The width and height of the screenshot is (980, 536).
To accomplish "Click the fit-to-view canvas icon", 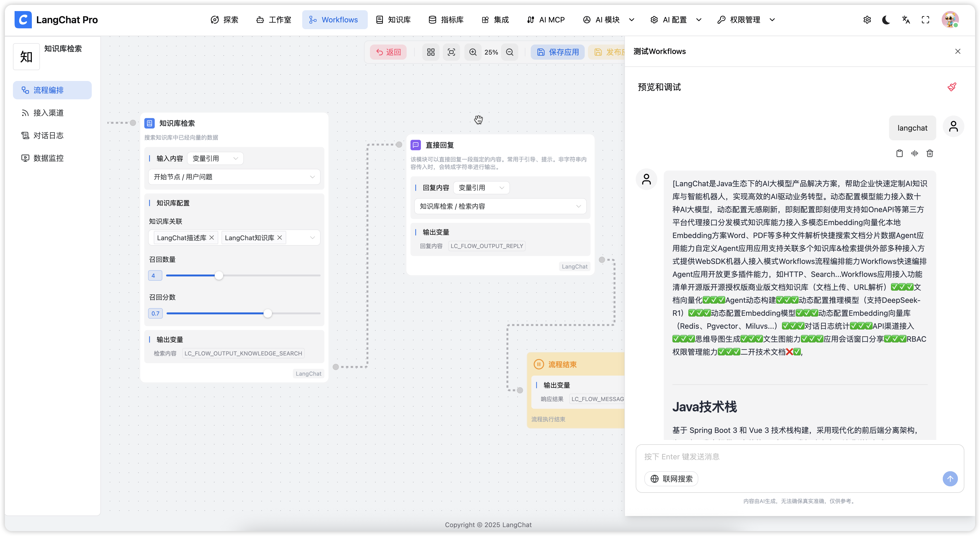I will click(x=451, y=52).
